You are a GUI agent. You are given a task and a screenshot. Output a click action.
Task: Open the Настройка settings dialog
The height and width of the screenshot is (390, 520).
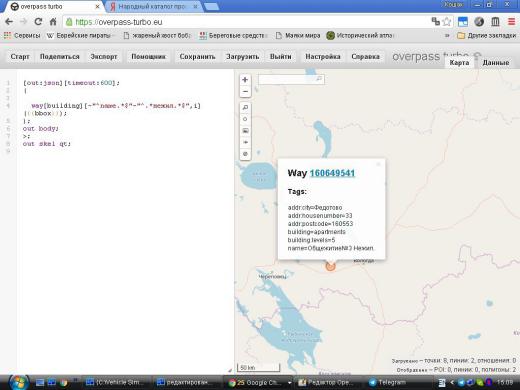coord(323,57)
